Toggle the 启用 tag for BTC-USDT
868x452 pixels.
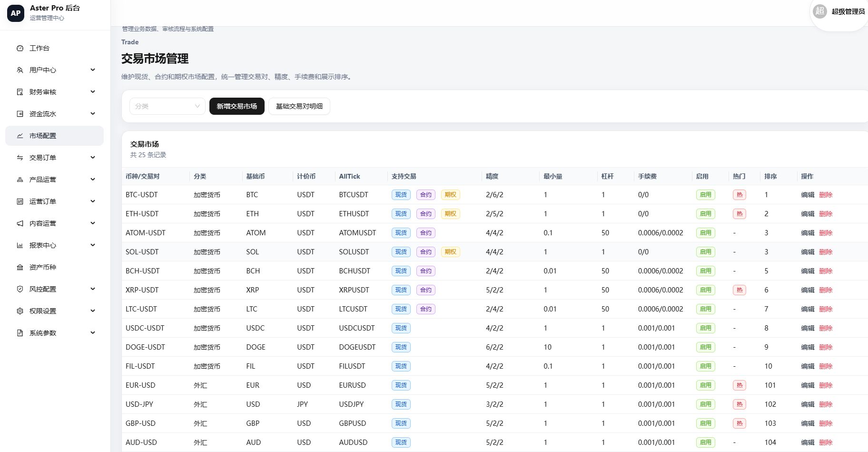click(705, 195)
